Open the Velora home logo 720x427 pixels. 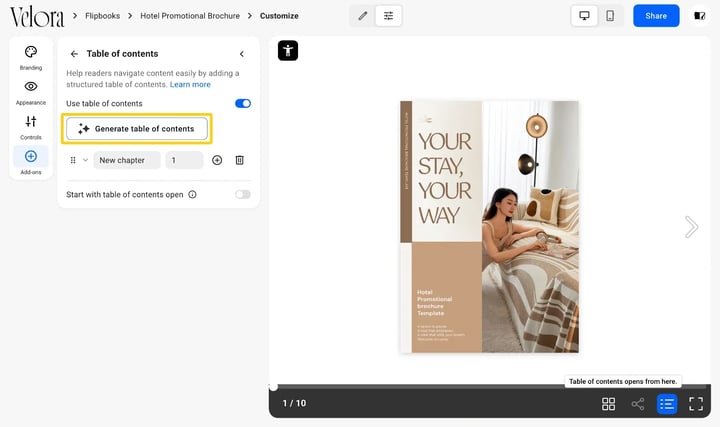pyautogui.click(x=37, y=17)
